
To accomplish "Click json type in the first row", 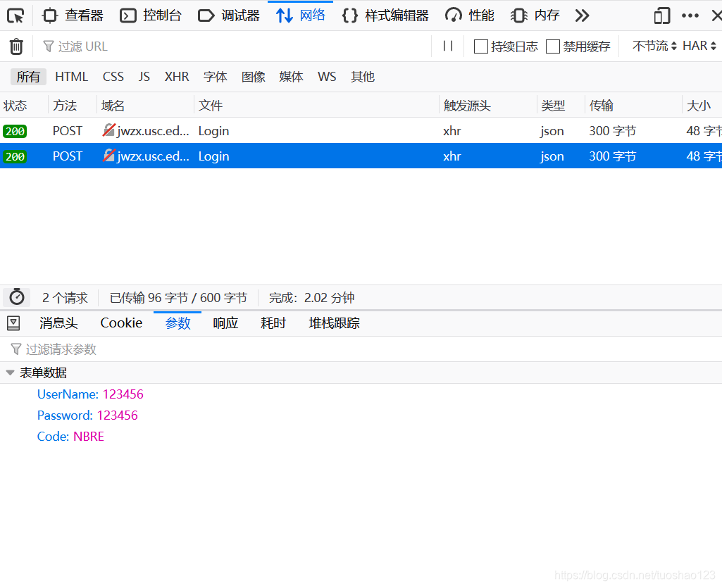I will tap(552, 131).
